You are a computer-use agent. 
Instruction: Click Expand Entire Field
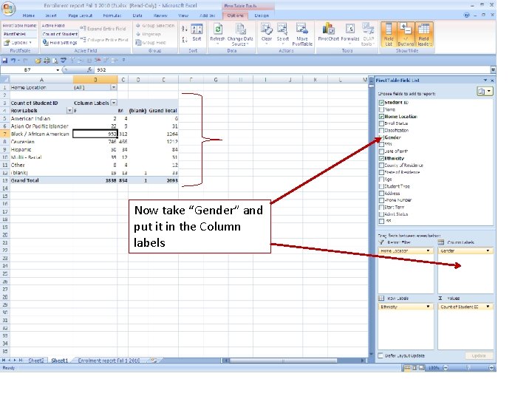coord(103,29)
